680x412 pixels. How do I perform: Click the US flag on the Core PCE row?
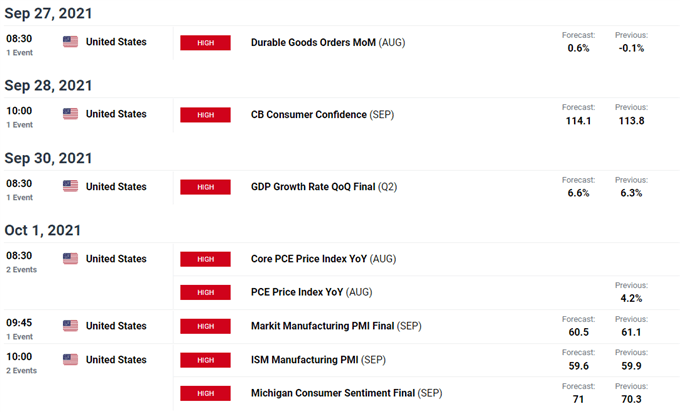coord(70,258)
